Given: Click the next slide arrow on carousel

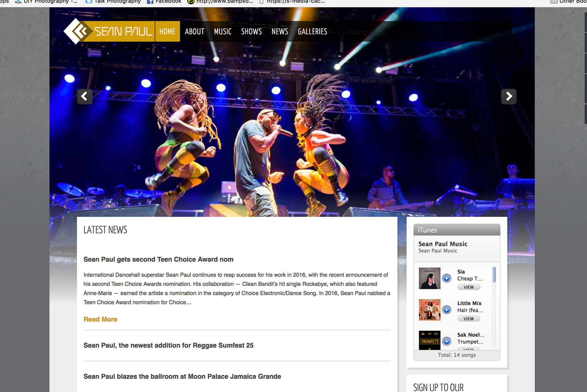Looking at the screenshot, I should pyautogui.click(x=508, y=97).
